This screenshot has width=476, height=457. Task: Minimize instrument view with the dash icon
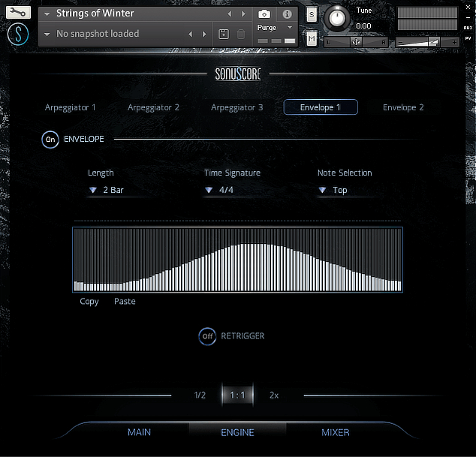468,17
